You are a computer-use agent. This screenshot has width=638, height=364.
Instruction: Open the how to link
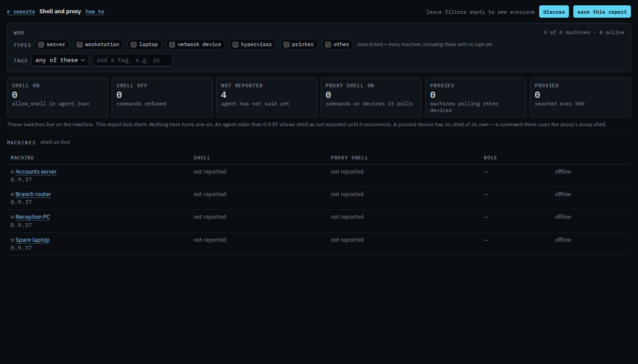click(95, 12)
